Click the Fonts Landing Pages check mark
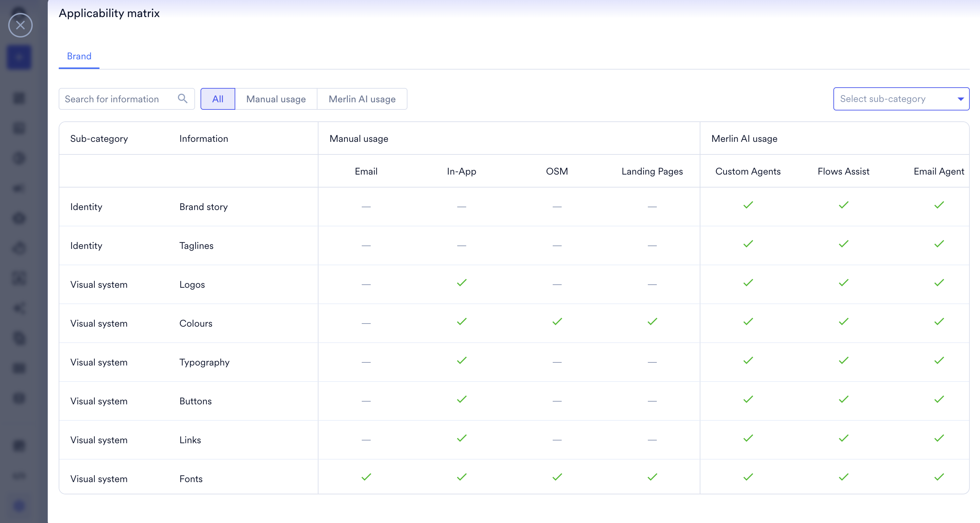The image size is (980, 523). pyautogui.click(x=652, y=477)
